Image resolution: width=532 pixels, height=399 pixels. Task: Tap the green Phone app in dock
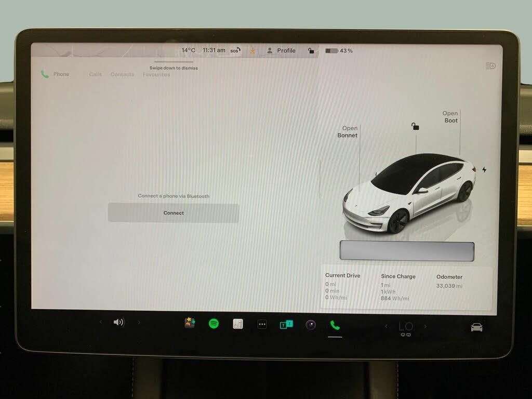click(335, 325)
